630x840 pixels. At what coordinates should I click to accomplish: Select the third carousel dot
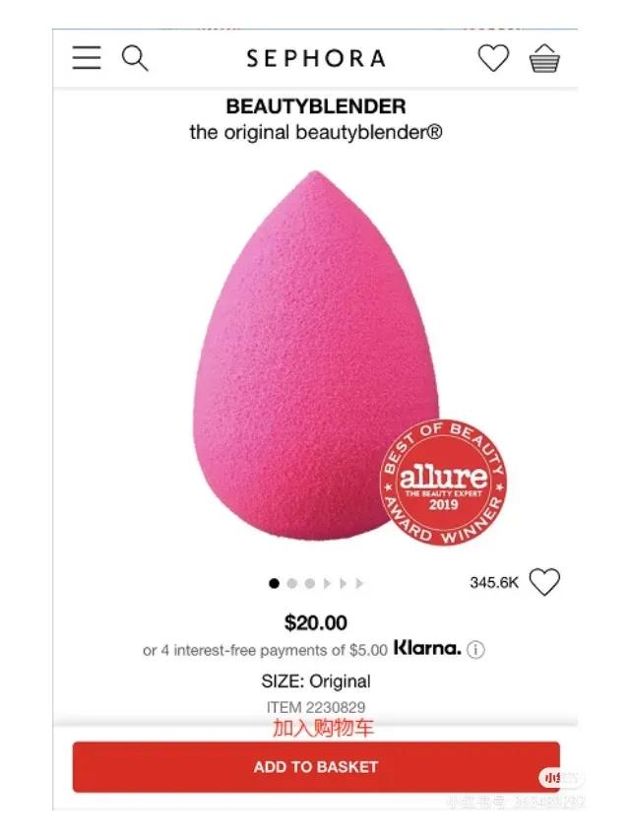click(310, 583)
